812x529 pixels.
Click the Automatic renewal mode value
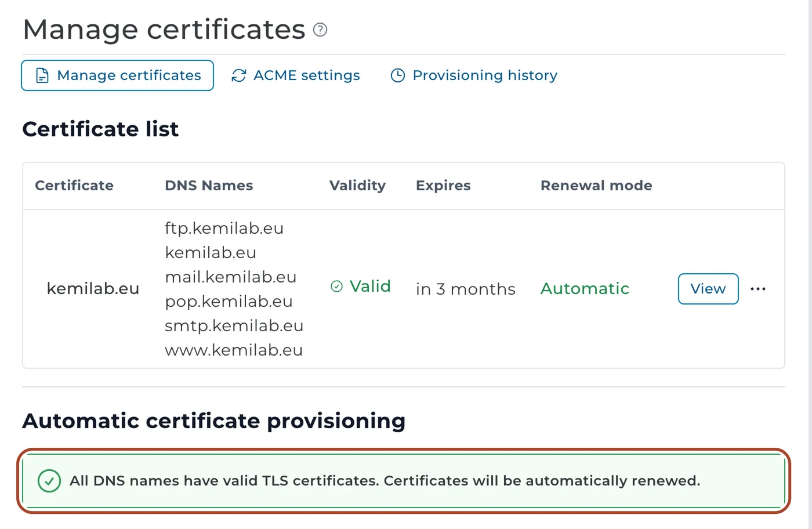click(585, 289)
